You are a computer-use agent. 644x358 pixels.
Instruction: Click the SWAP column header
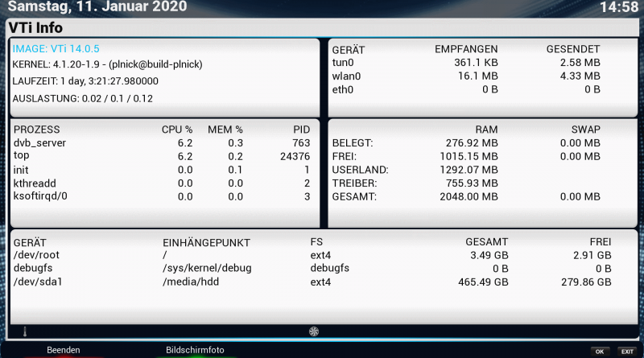(x=586, y=130)
